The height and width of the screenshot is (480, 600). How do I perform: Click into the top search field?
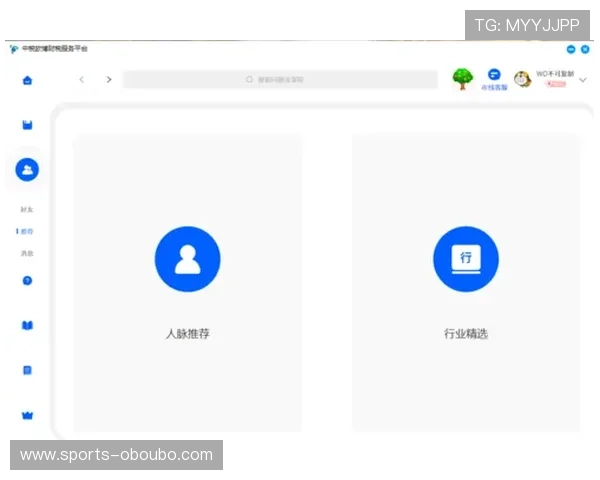280,79
